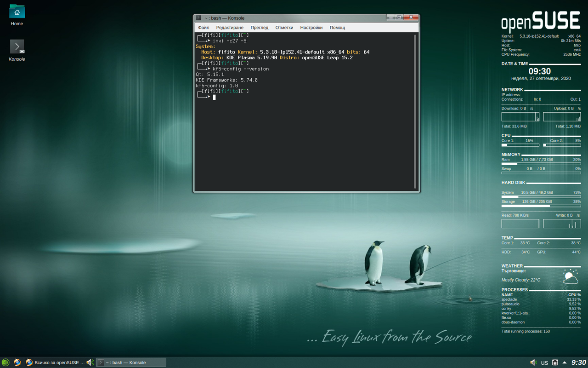This screenshot has width=588, height=368.
Task: Click the Konsole window menu icon in the title bar
Action: (x=198, y=18)
